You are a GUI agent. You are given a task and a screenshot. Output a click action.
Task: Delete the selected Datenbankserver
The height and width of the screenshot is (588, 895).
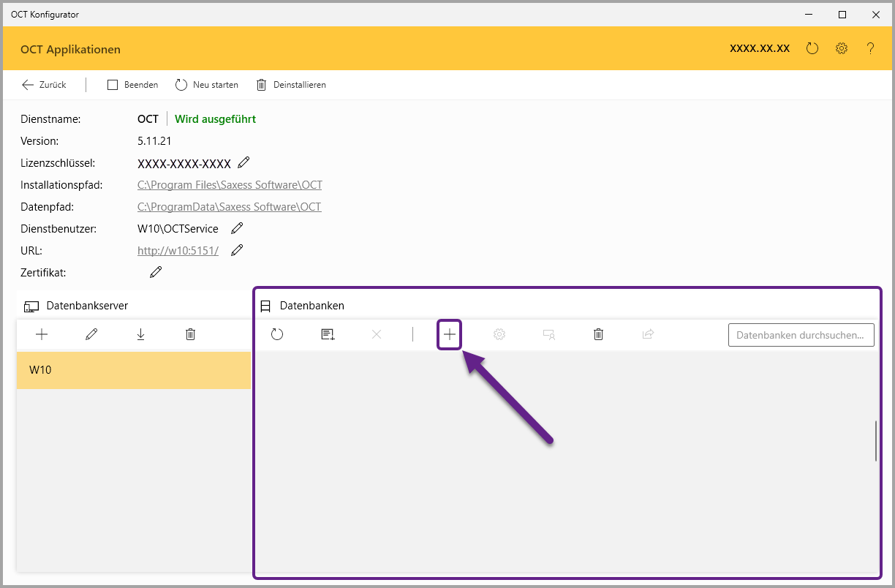pos(190,334)
